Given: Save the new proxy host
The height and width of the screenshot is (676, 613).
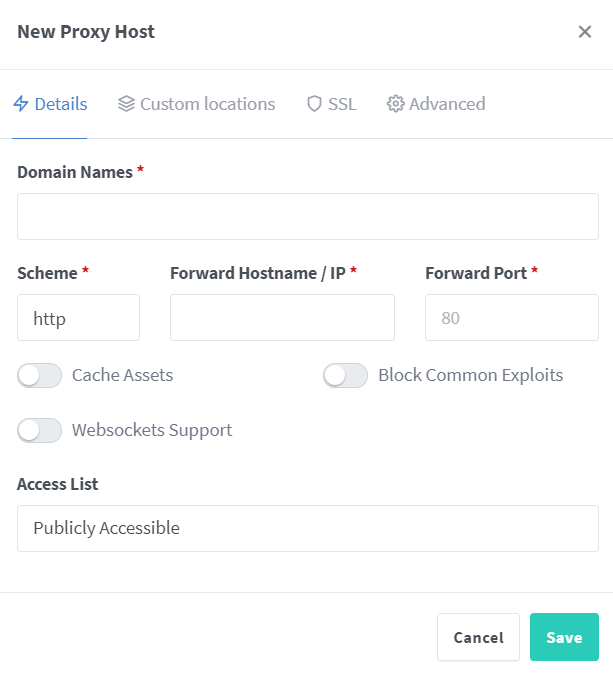Looking at the screenshot, I should (564, 637).
